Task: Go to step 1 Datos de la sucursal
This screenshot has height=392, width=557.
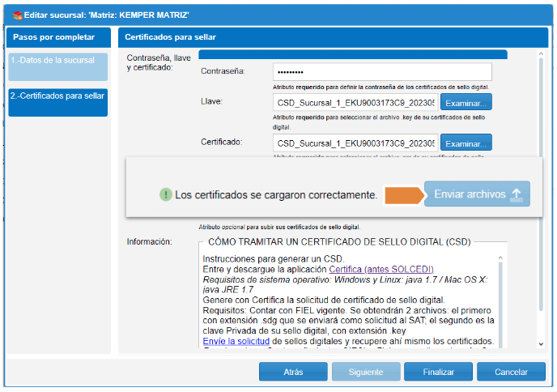Action: [x=57, y=66]
